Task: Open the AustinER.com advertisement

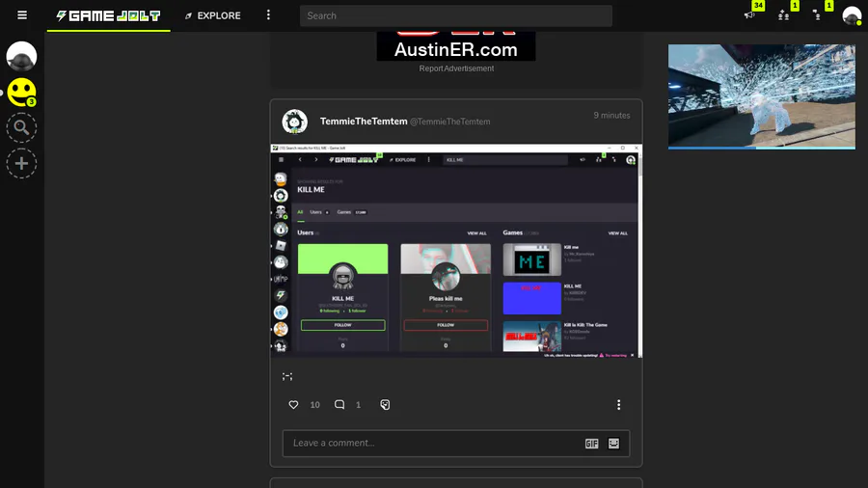Action: [x=456, y=46]
